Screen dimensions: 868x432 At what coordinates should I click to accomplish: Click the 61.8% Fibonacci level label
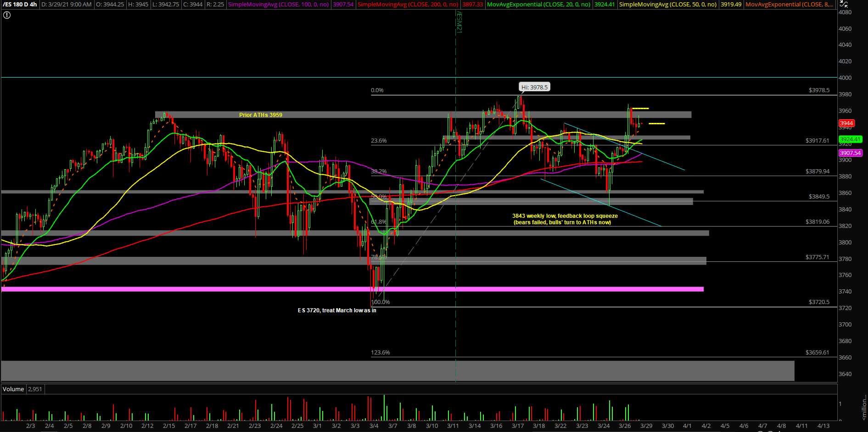click(379, 222)
